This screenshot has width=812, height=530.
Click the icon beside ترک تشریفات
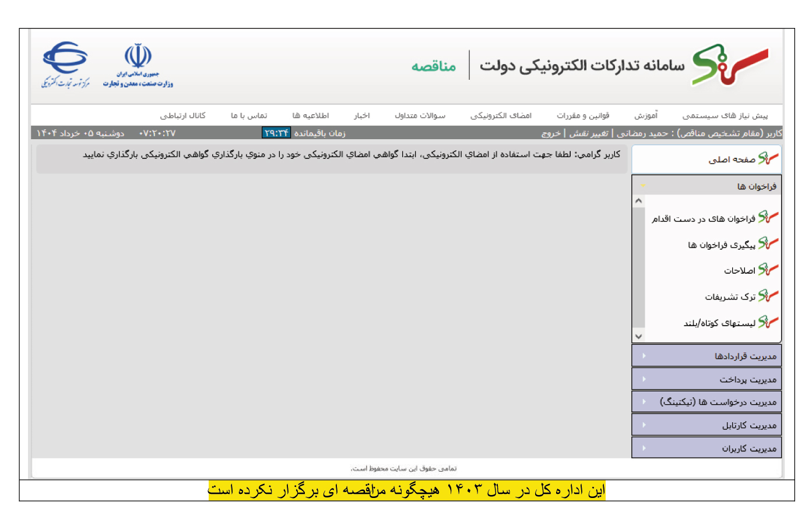768,296
